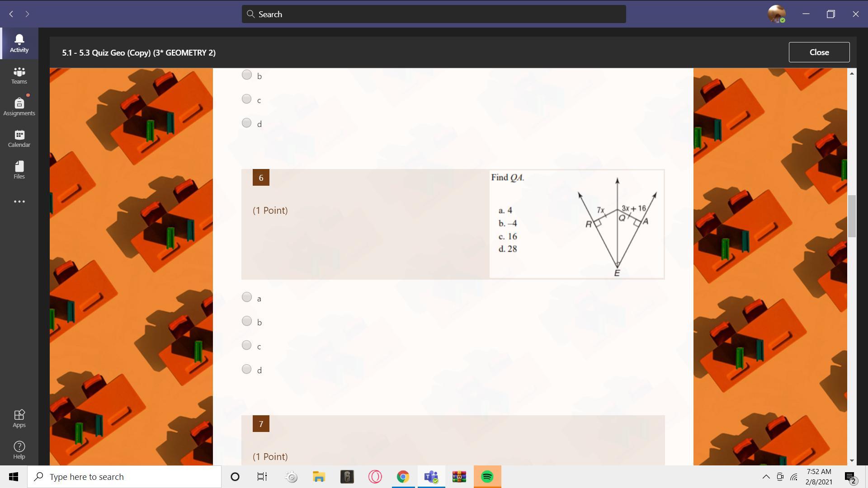Choose option d for question 6
The width and height of the screenshot is (868, 488).
(x=246, y=369)
